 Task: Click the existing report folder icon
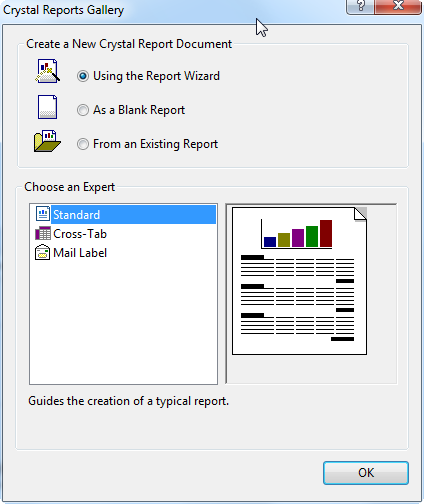[47, 141]
